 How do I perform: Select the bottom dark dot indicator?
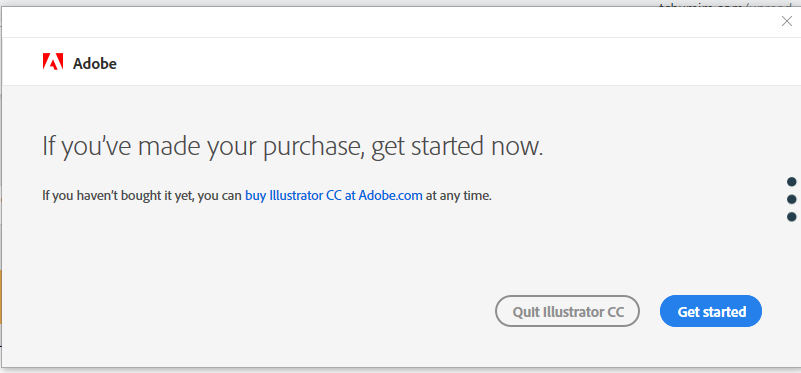click(791, 217)
